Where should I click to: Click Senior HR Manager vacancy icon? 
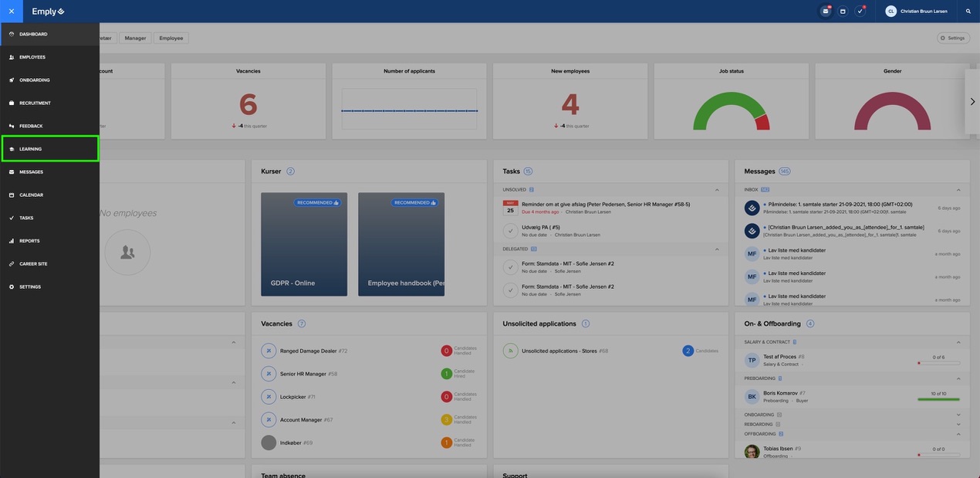pos(269,374)
